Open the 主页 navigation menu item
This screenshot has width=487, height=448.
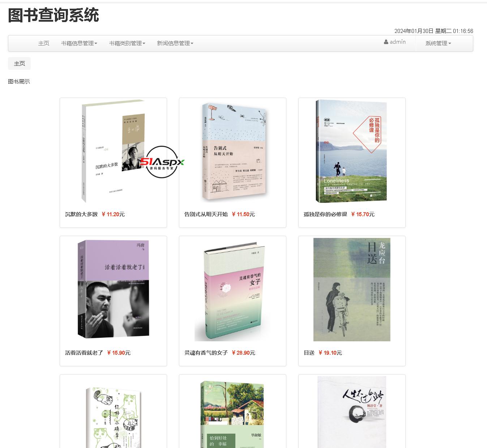tap(44, 43)
